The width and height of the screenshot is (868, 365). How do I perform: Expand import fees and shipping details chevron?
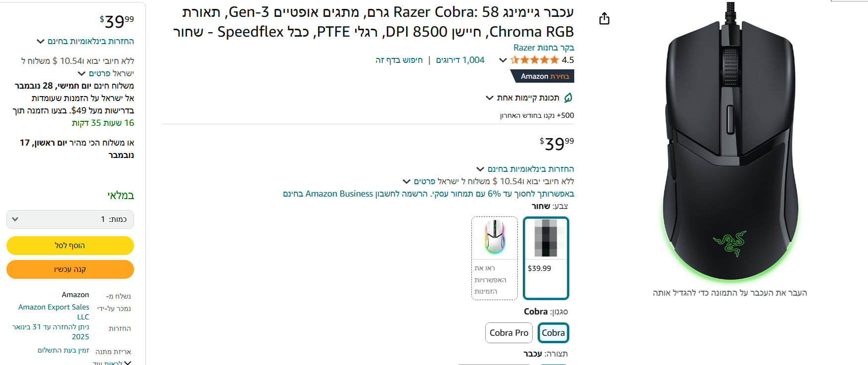(x=407, y=181)
